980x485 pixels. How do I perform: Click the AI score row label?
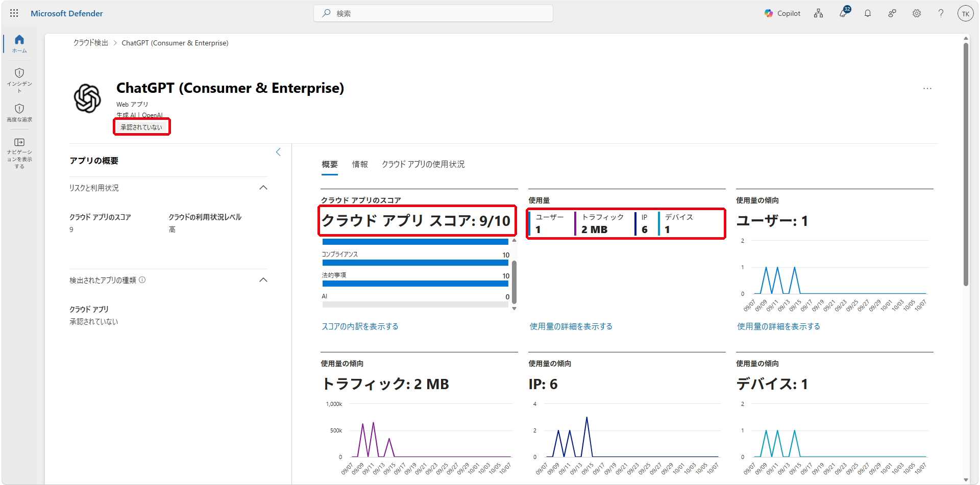pos(325,296)
